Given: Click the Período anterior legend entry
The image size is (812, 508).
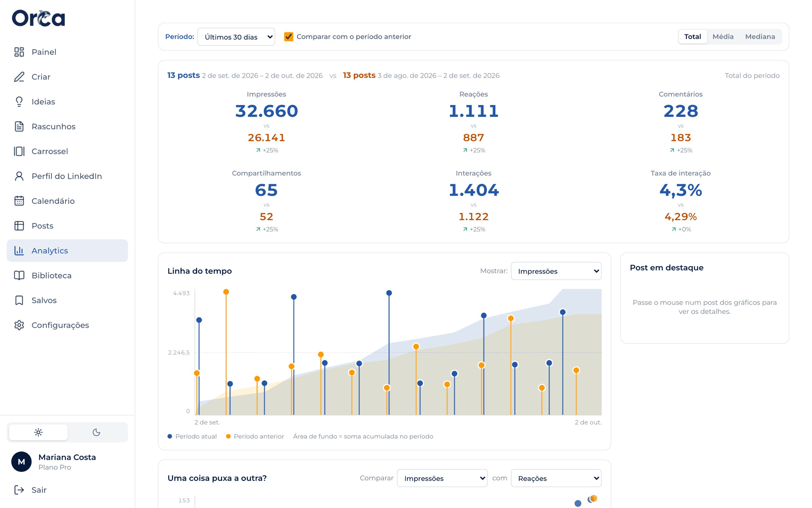Looking at the screenshot, I should pyautogui.click(x=255, y=436).
